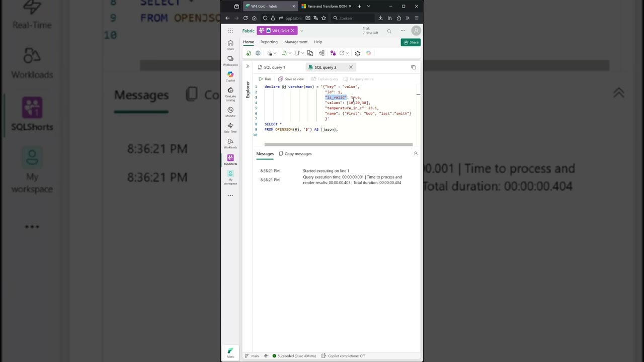Image resolution: width=644 pixels, height=362 pixels.
Task: Click the browser Zoeken search field
Action: [353, 18]
